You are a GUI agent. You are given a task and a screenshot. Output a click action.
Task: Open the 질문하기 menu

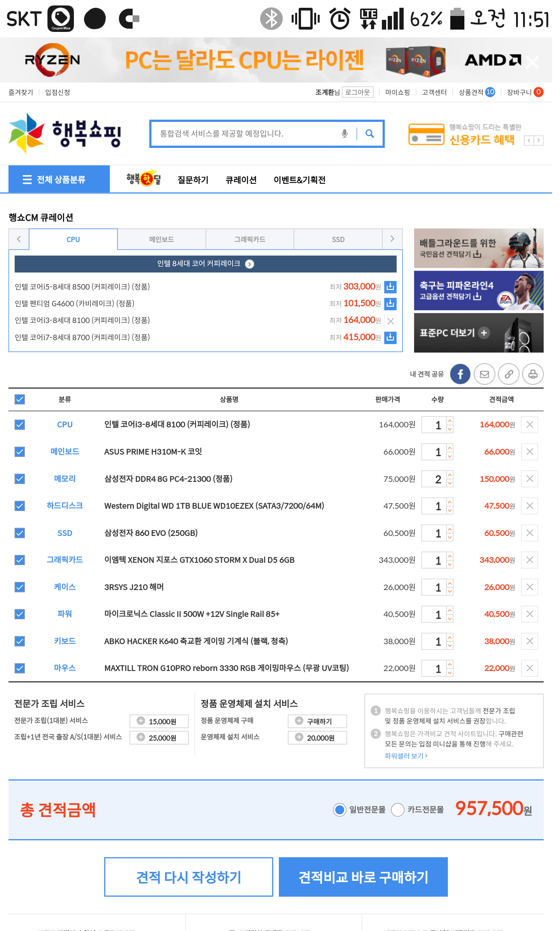click(x=193, y=180)
